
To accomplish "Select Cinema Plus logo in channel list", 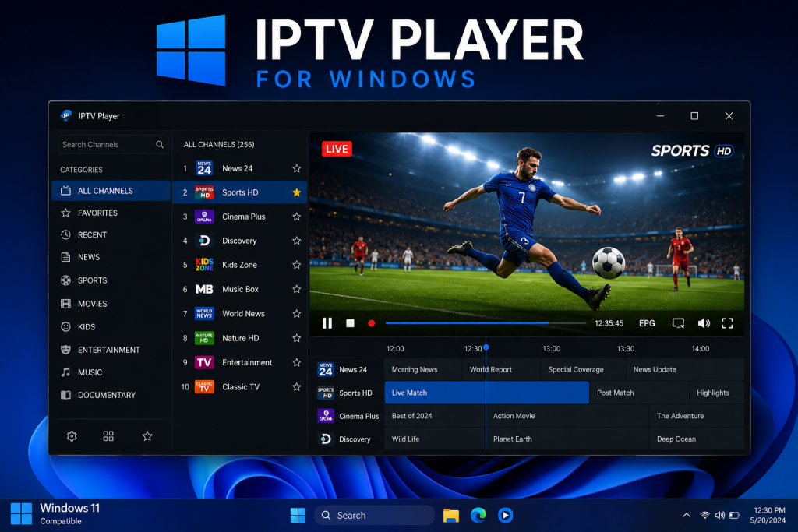I will click(204, 217).
